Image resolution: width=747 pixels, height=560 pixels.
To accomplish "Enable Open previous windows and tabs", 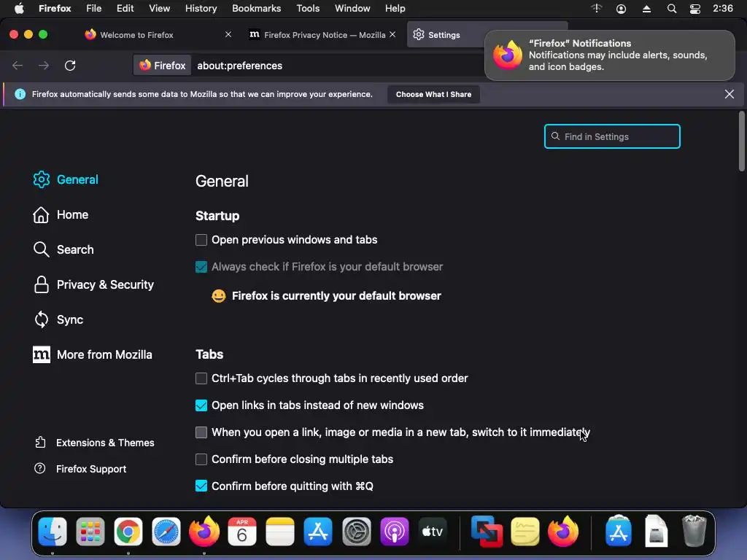I will [201, 239].
